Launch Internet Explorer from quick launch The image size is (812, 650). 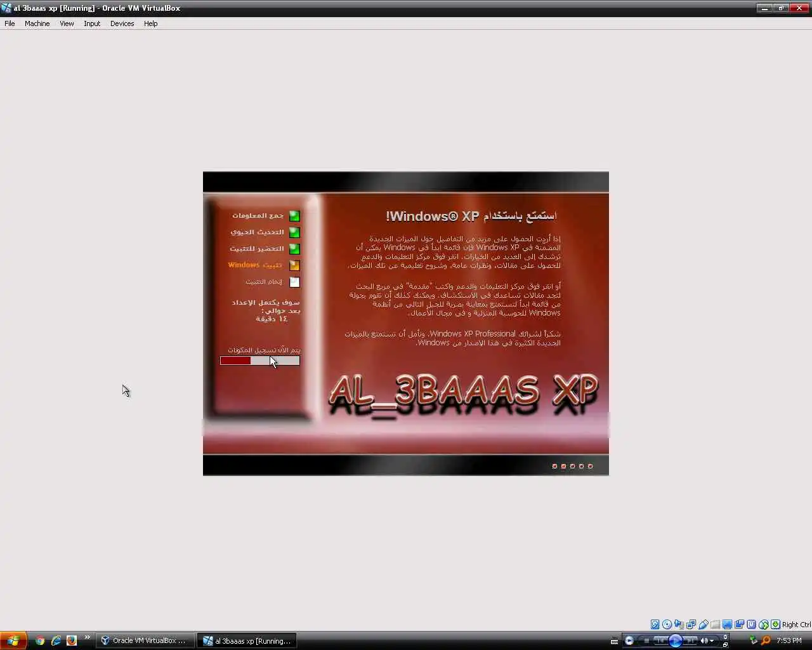tap(56, 640)
